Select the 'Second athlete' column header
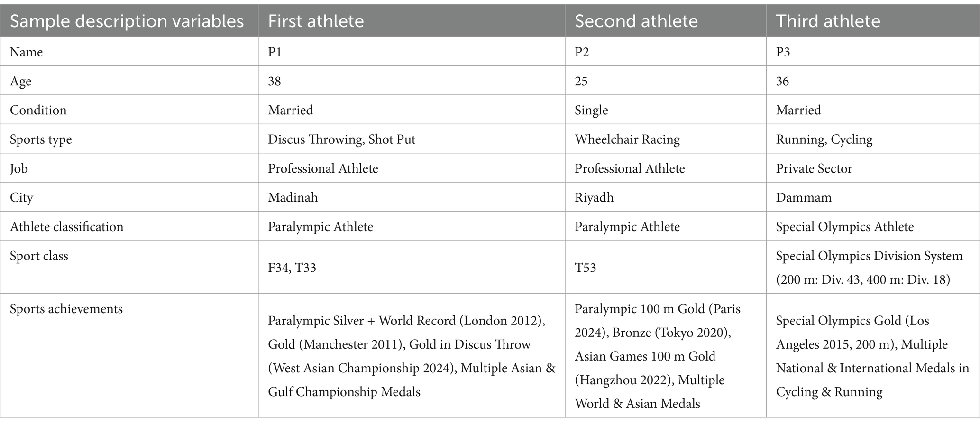Viewport: 980px width, 426px height. pos(665,21)
